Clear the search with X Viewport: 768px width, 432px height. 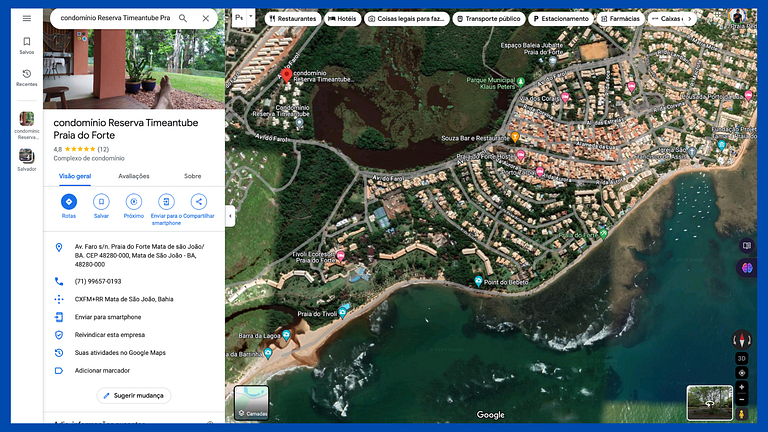click(206, 18)
